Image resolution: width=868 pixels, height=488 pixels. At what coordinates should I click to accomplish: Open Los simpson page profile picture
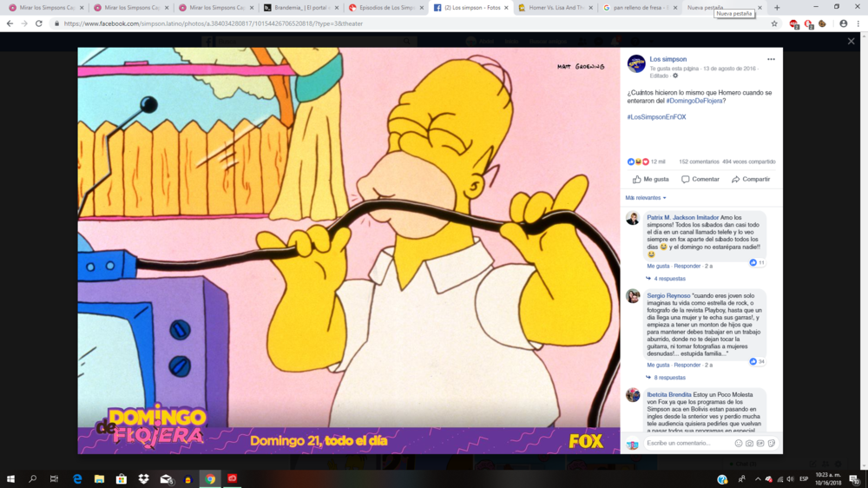click(x=636, y=63)
